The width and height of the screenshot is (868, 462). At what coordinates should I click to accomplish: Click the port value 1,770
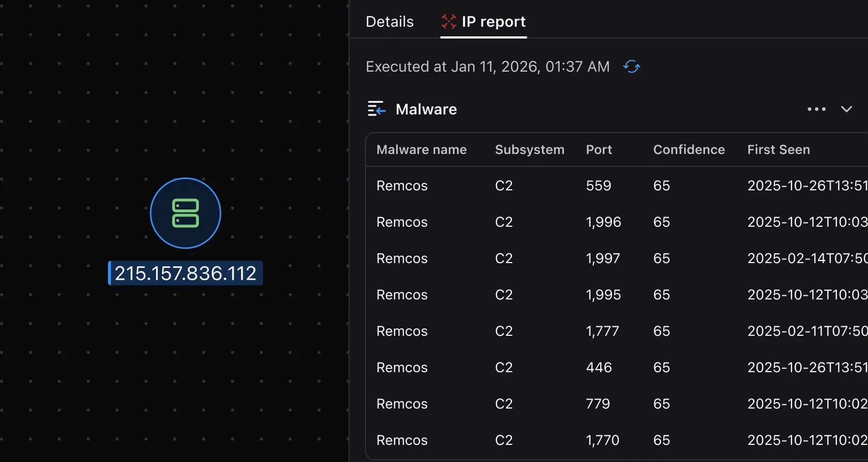coord(602,440)
